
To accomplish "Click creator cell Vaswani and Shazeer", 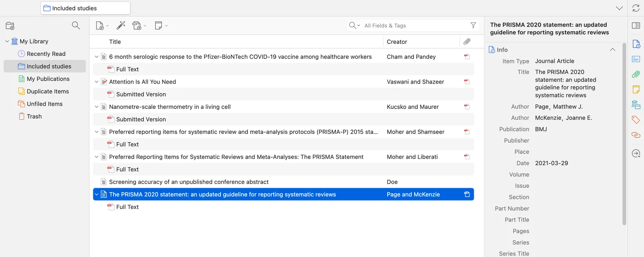I will coord(415,82).
